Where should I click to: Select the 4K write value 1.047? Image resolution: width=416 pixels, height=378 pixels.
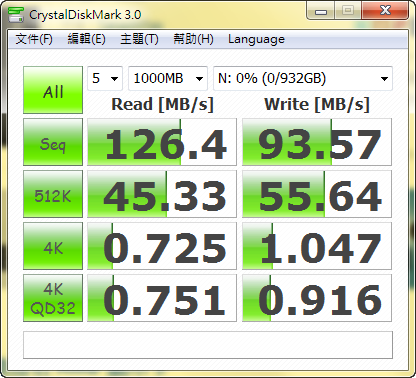coord(317,246)
